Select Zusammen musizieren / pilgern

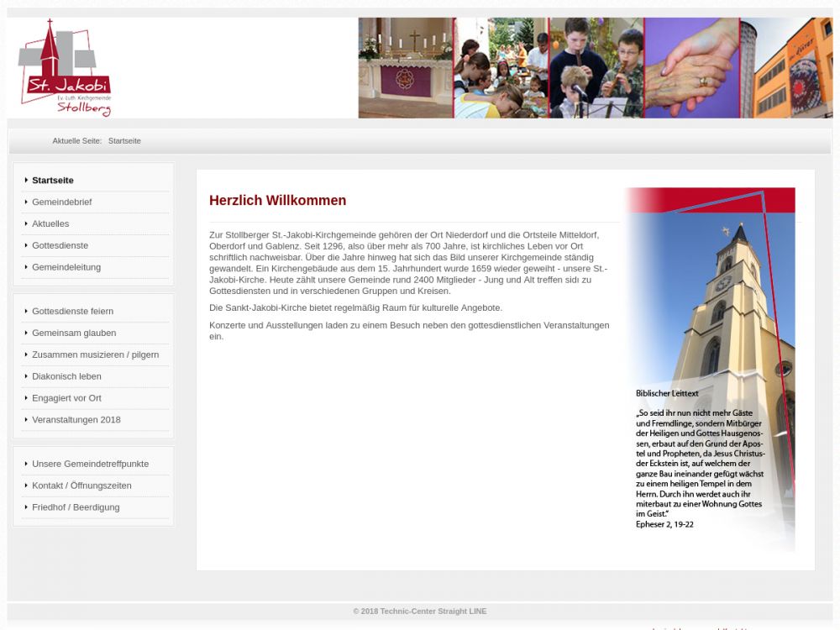pos(95,355)
